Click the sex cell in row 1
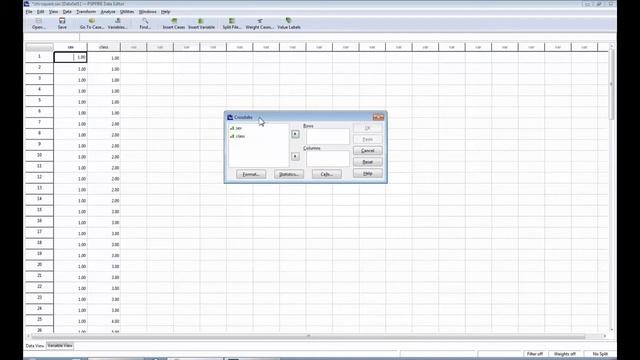 [x=70, y=57]
